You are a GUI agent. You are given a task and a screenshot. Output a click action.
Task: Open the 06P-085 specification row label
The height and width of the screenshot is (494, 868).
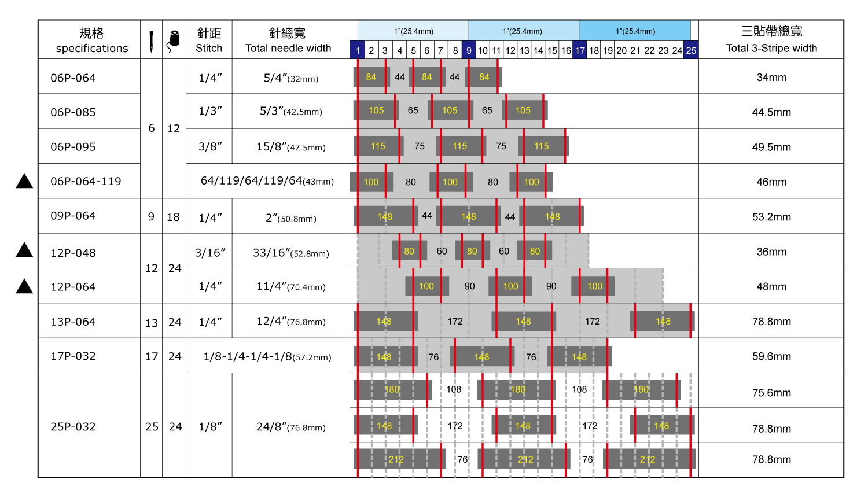73,112
